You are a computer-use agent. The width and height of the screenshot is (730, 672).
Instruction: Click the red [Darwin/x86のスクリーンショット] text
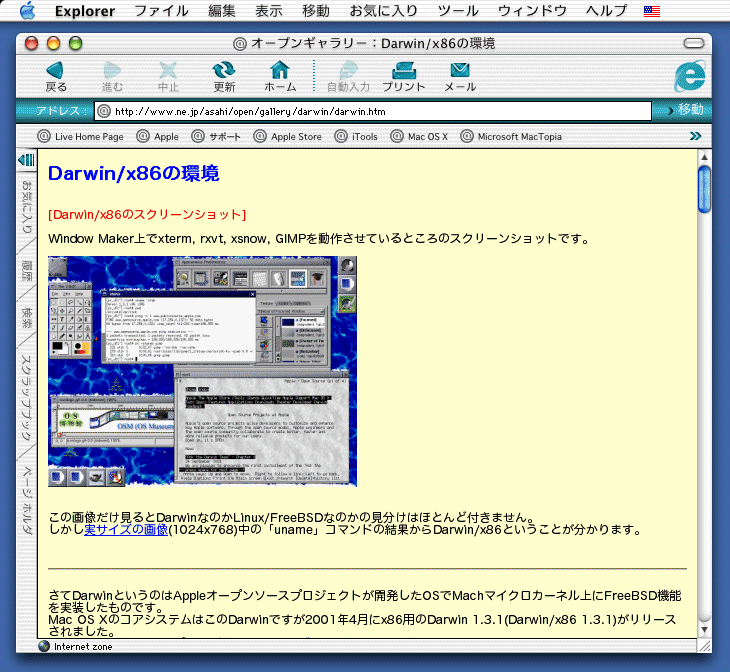(x=147, y=214)
